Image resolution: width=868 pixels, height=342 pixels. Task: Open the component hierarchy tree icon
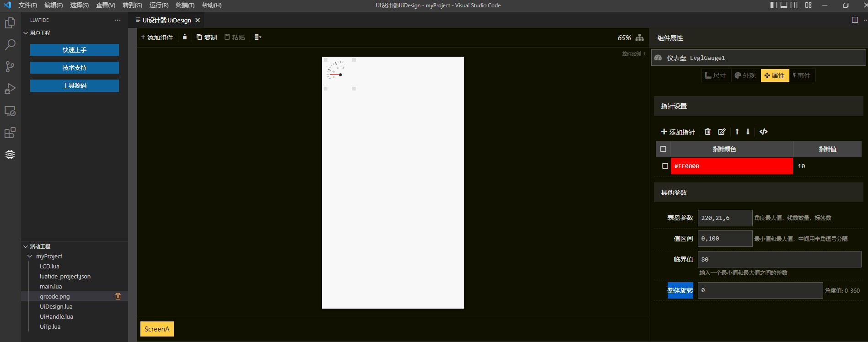(639, 37)
